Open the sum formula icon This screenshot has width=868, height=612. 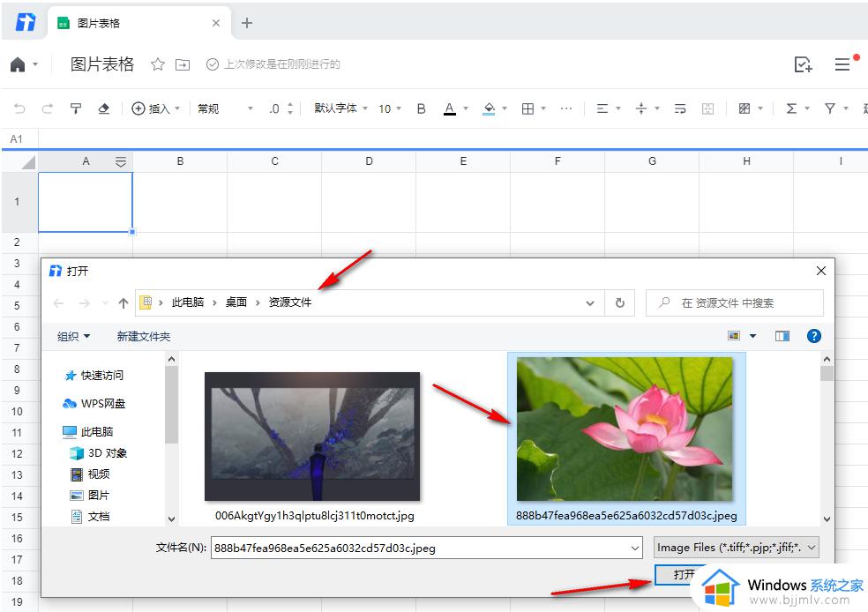(x=791, y=108)
